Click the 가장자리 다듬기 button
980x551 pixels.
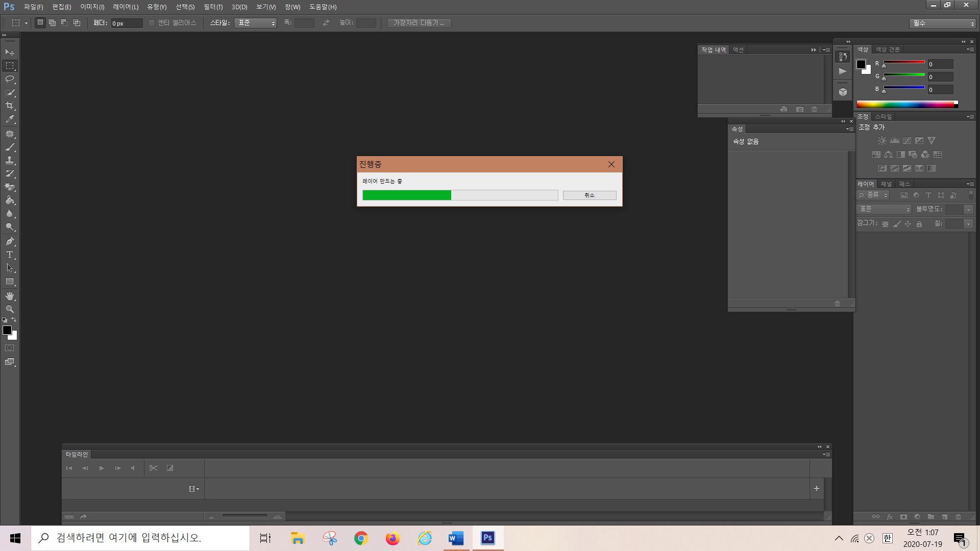pos(419,23)
